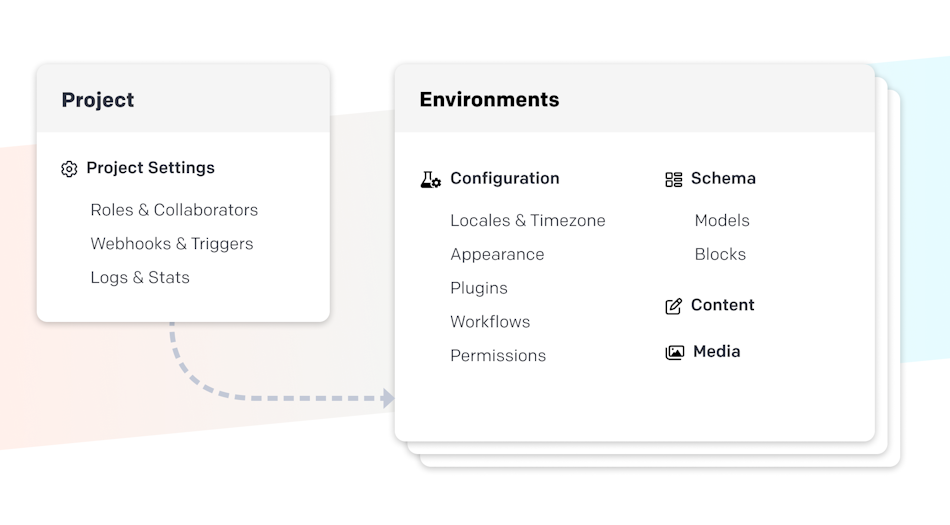950x525 pixels.
Task: Click the Schema grid icon
Action: click(674, 180)
